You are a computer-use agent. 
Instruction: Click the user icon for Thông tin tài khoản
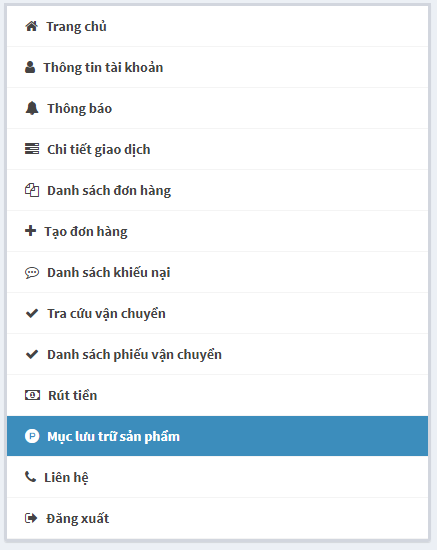pos(30,67)
